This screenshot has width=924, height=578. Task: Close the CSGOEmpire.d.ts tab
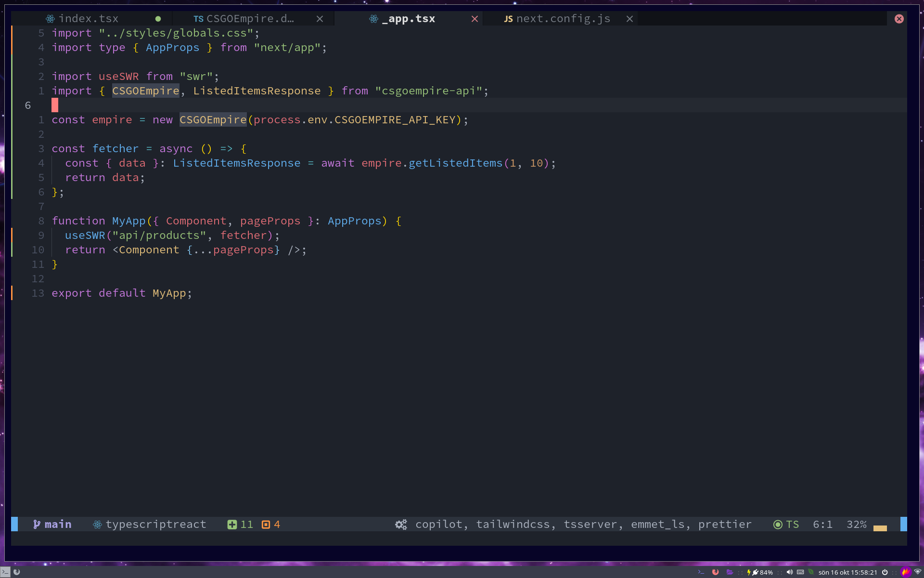(320, 19)
